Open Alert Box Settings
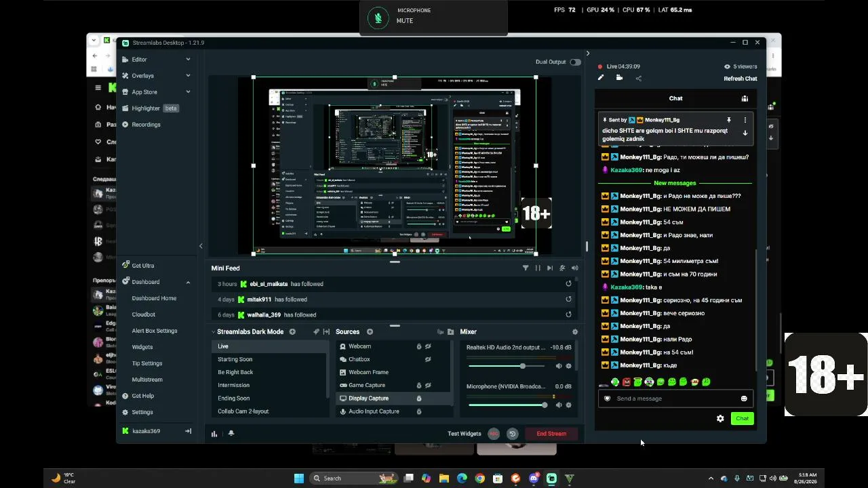868x488 pixels. pos(155,331)
